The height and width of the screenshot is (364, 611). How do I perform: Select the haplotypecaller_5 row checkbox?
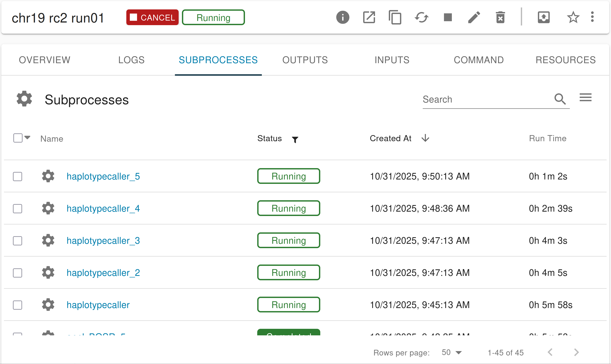point(18,176)
